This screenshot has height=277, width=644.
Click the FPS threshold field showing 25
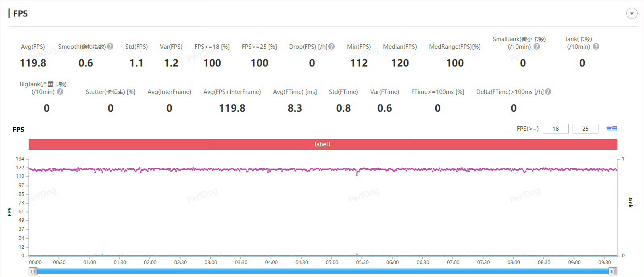tap(585, 129)
